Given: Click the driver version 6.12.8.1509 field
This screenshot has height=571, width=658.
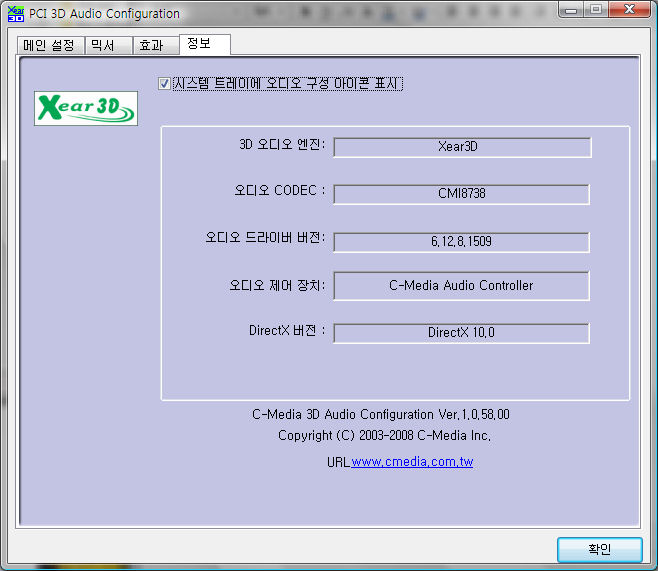Looking at the screenshot, I should click(462, 242).
